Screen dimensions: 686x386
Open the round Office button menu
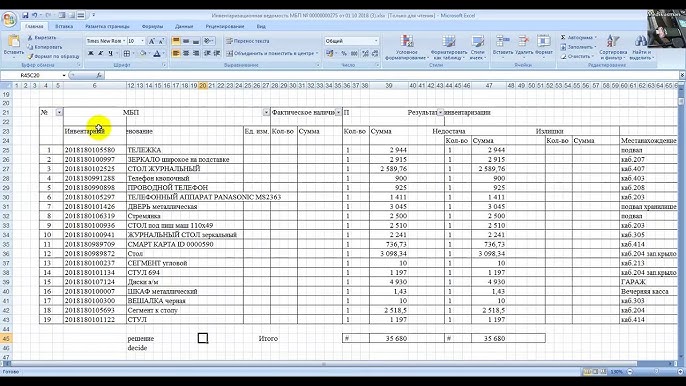pos(9,19)
